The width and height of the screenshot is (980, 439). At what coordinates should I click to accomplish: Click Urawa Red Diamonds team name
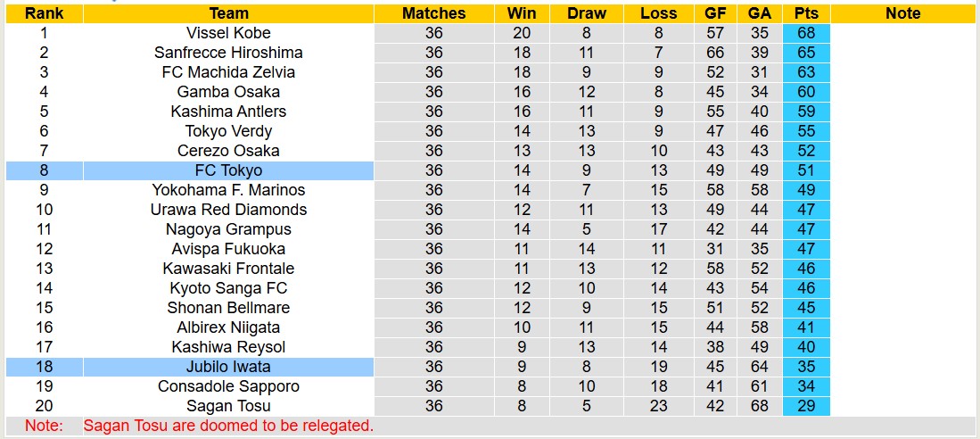tap(228, 210)
